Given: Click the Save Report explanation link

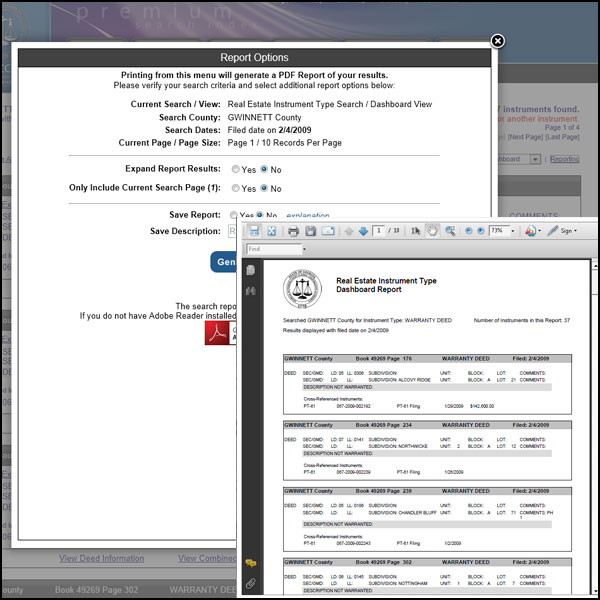Looking at the screenshot, I should pos(307,215).
